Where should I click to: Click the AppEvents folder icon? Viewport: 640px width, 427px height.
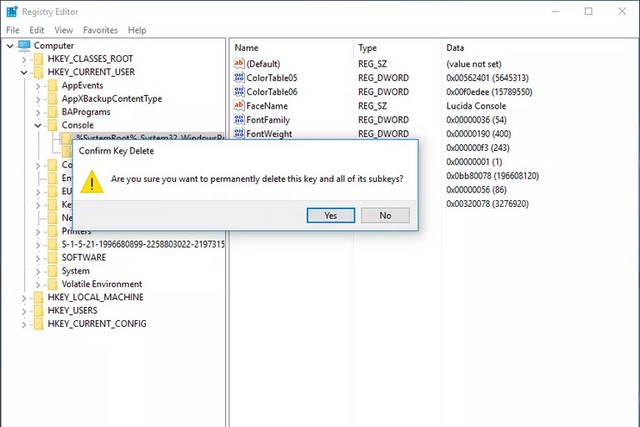[x=53, y=86]
